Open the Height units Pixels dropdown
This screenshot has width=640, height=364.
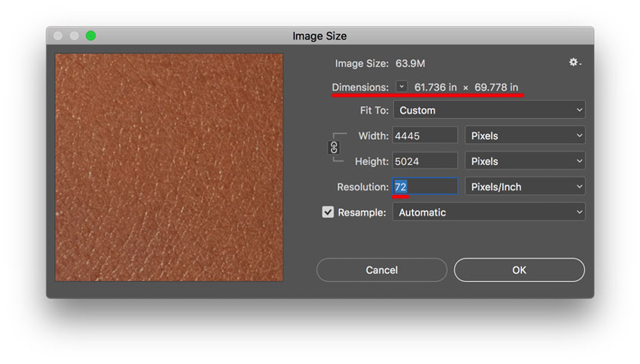(524, 161)
